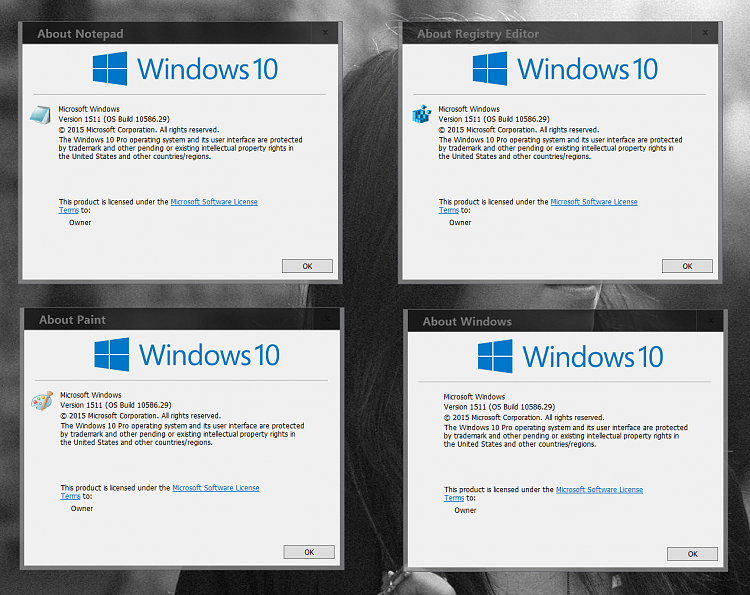Screen dimensions: 750x595
Task: Click the About Registry Editor title text
Action: tap(478, 34)
